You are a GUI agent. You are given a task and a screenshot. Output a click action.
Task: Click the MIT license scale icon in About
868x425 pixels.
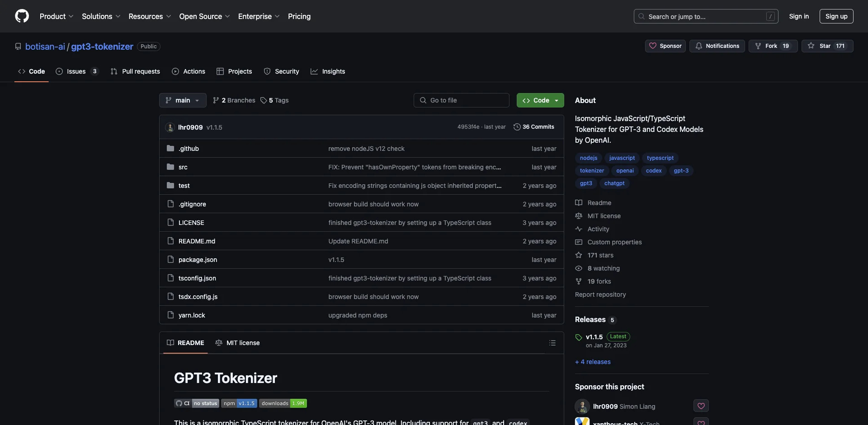pos(579,216)
